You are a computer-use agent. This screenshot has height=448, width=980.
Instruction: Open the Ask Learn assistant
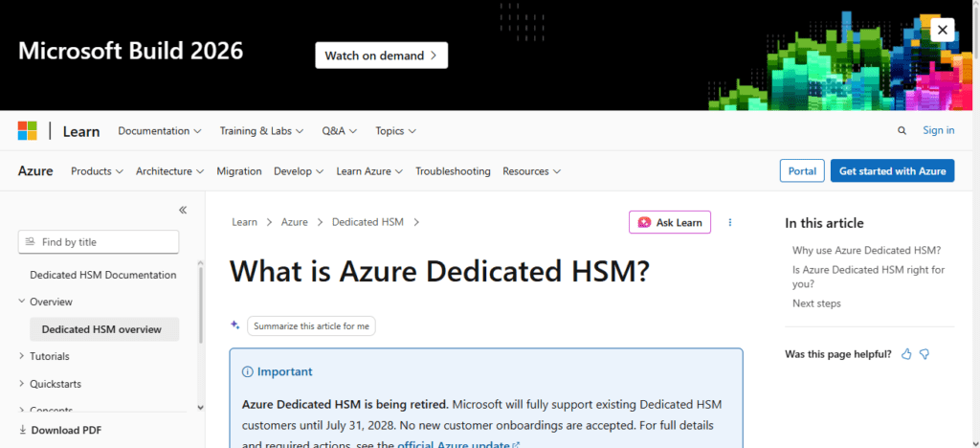tap(670, 222)
